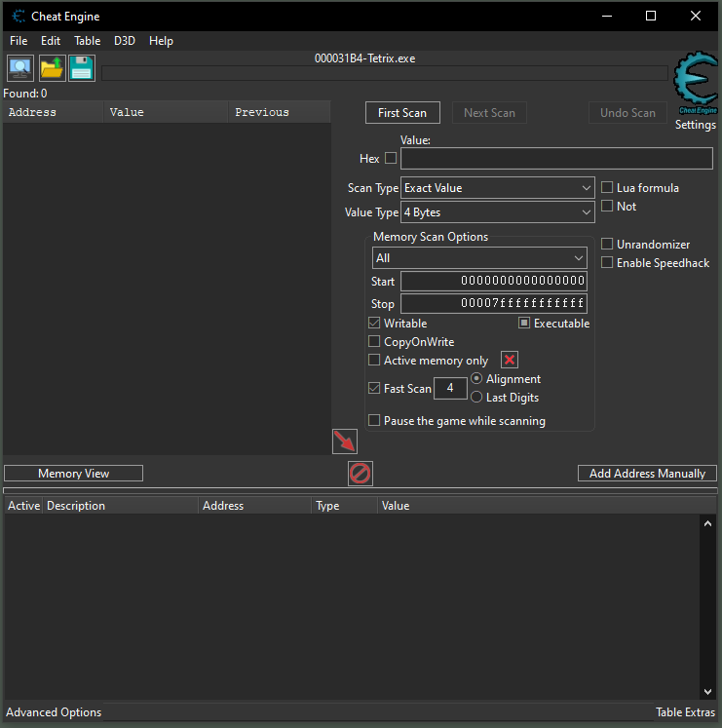722x728 pixels.
Task: Click the cheat table Address column header
Action: pyautogui.click(x=255, y=506)
